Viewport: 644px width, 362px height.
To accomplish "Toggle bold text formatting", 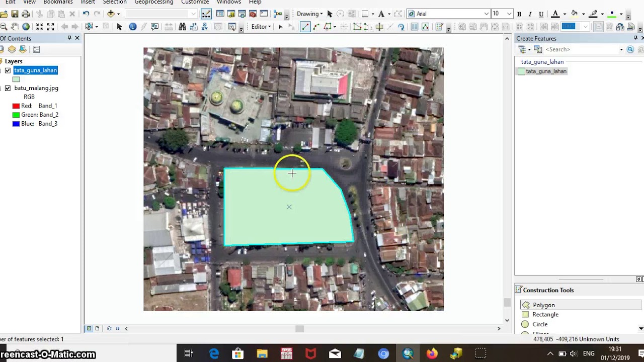I will (x=519, y=14).
